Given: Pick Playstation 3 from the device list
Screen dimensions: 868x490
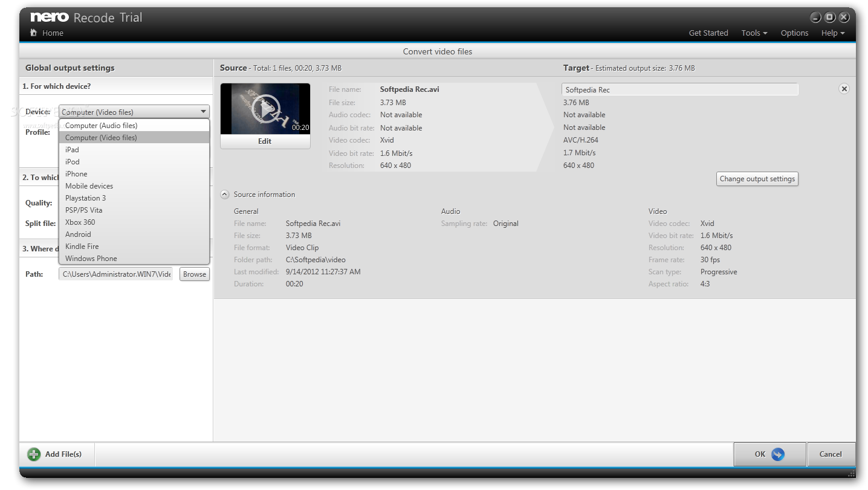Looking at the screenshot, I should click(x=134, y=198).
